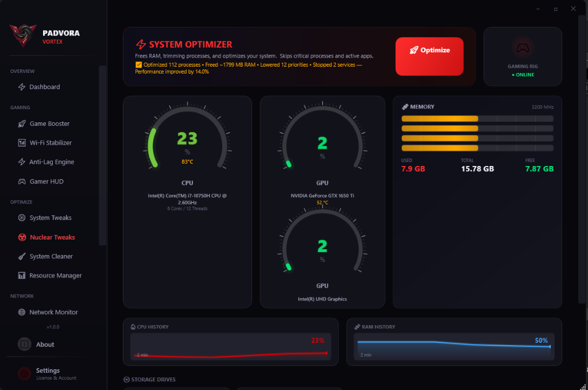588x390 pixels.
Task: Click the About info icon
Action: pyautogui.click(x=24, y=344)
